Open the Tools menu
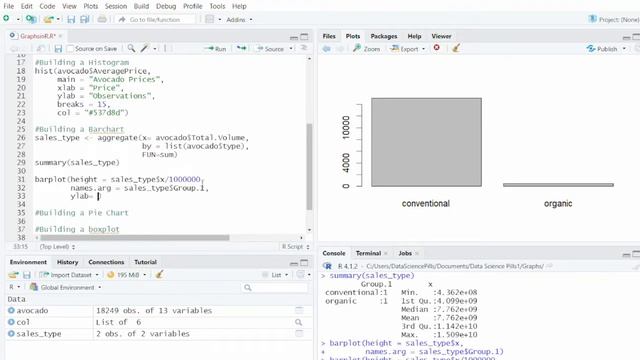Viewport: 640px width, 360px height. pos(217,6)
